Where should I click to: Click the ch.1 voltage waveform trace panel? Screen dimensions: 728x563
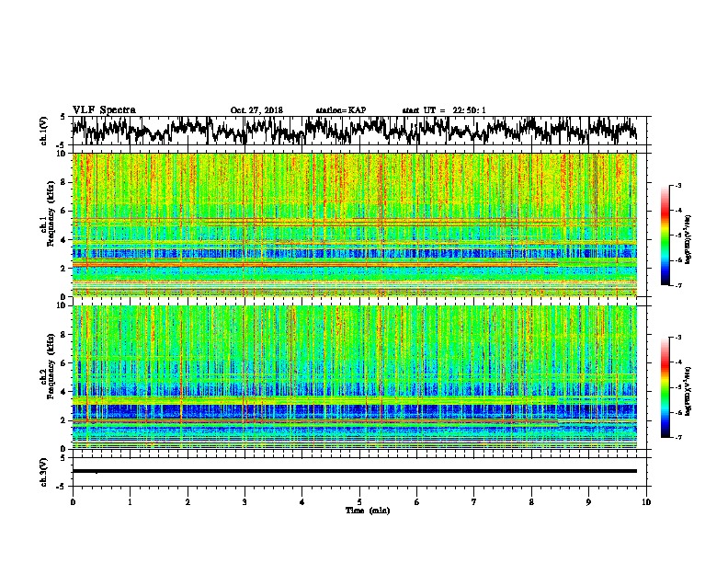(x=358, y=131)
